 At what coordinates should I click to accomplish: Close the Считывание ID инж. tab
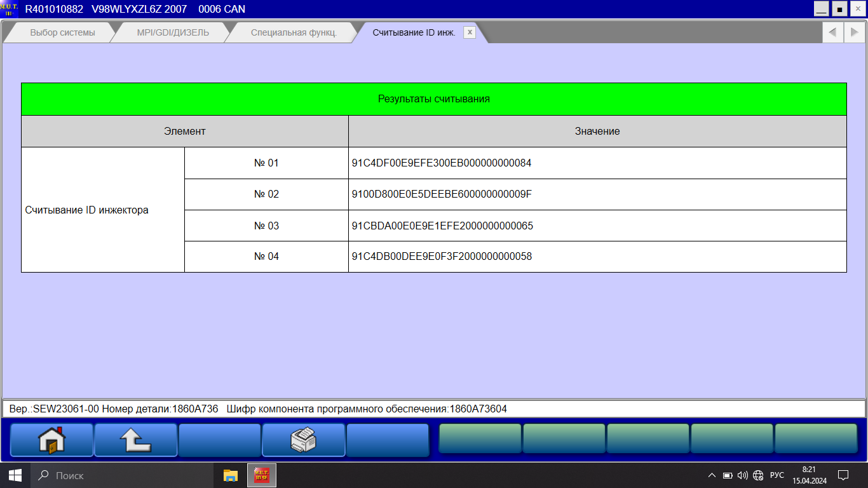pos(470,32)
